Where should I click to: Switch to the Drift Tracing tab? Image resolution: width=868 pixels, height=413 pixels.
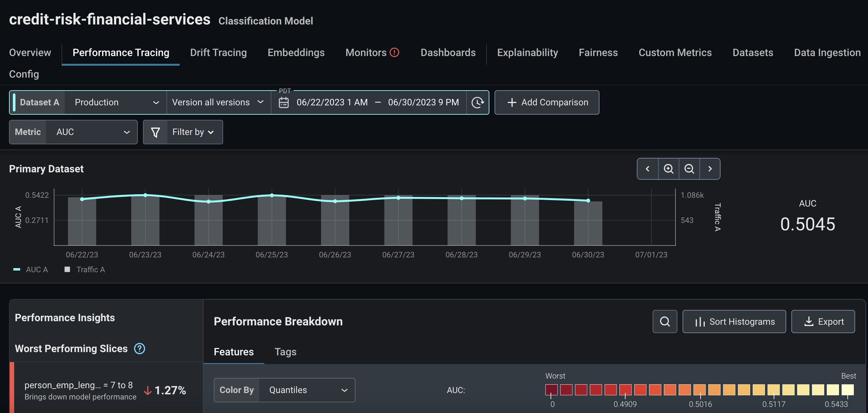pos(218,52)
